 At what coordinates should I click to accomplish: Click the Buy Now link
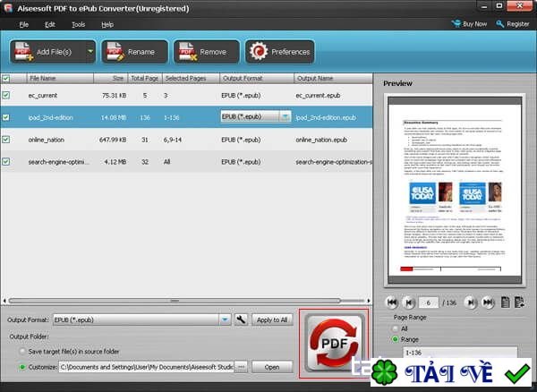(x=469, y=24)
